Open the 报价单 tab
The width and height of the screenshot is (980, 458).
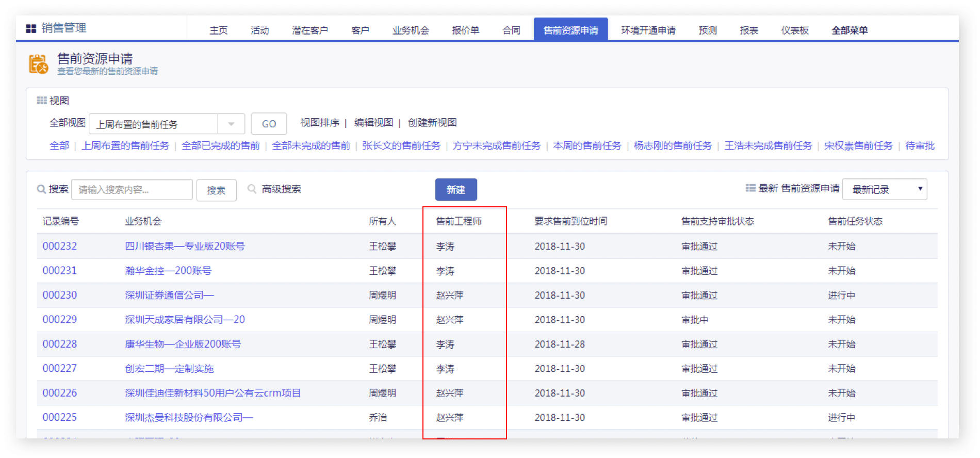pyautogui.click(x=466, y=30)
